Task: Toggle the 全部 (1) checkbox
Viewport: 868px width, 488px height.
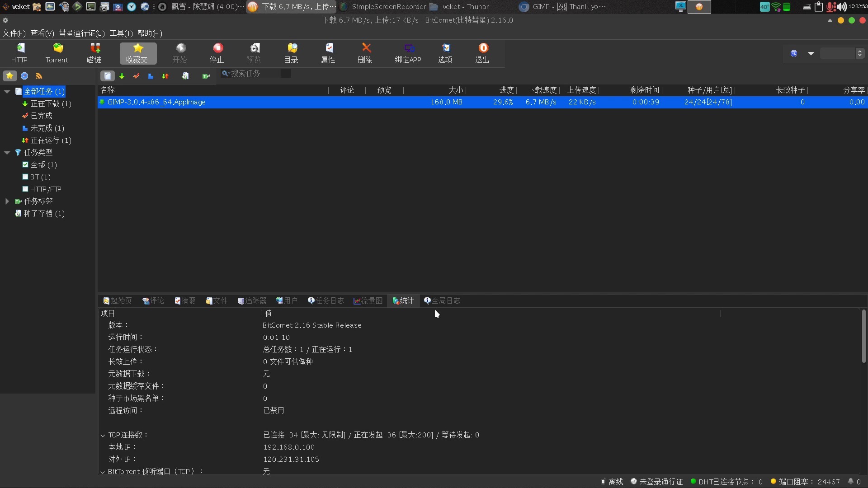Action: tap(25, 164)
